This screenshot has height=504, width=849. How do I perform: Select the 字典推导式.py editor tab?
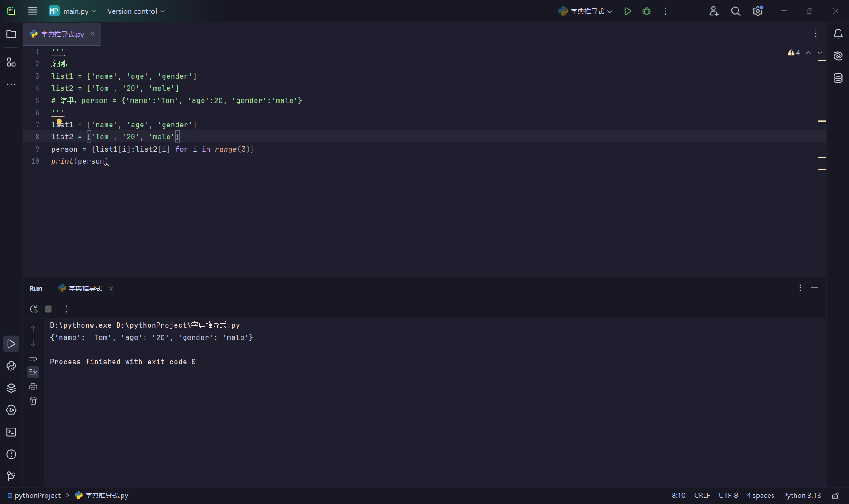pos(62,34)
